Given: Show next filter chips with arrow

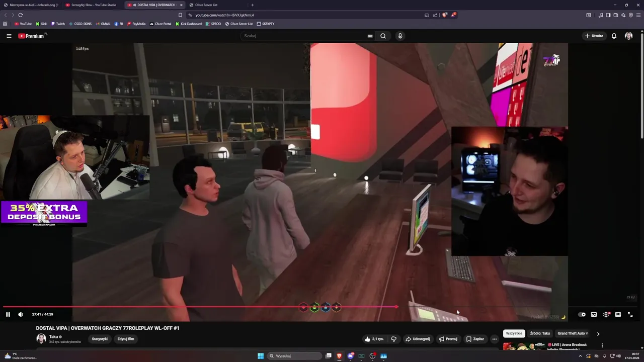Looking at the screenshot, I should 598,333.
